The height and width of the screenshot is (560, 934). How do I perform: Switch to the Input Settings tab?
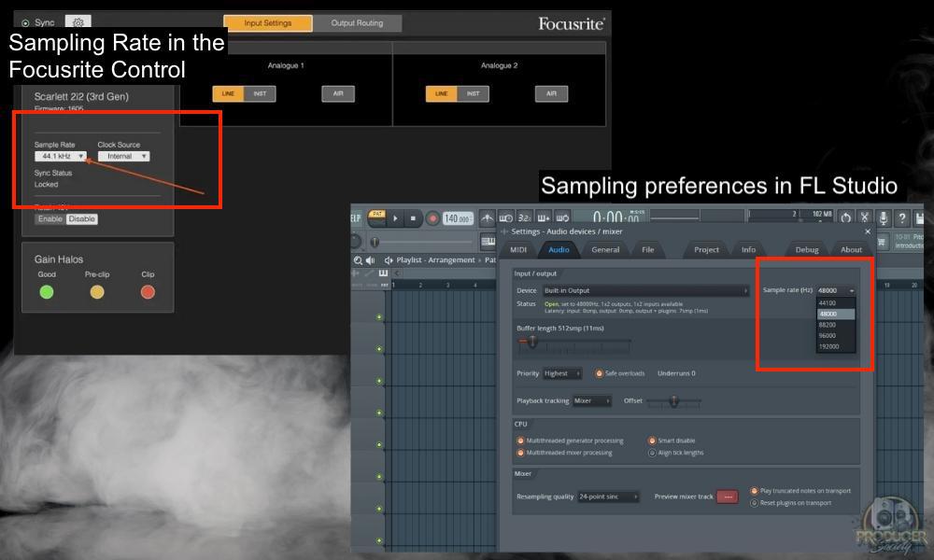coord(267,23)
